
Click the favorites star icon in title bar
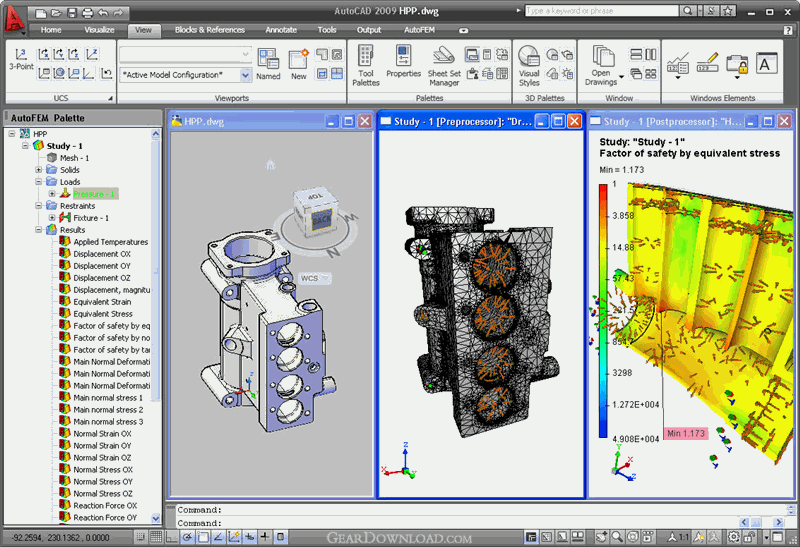[x=729, y=11]
